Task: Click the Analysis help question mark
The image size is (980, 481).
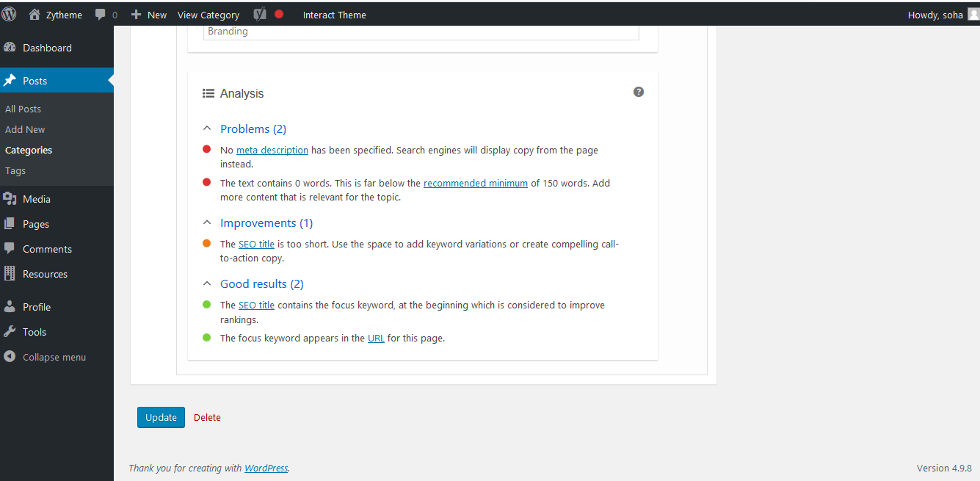Action: 639,92
